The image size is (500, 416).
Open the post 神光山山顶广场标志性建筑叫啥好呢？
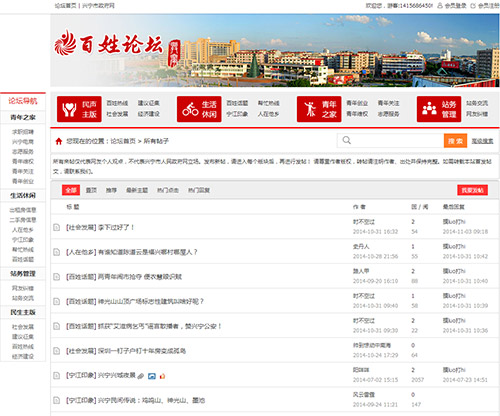click(151, 301)
